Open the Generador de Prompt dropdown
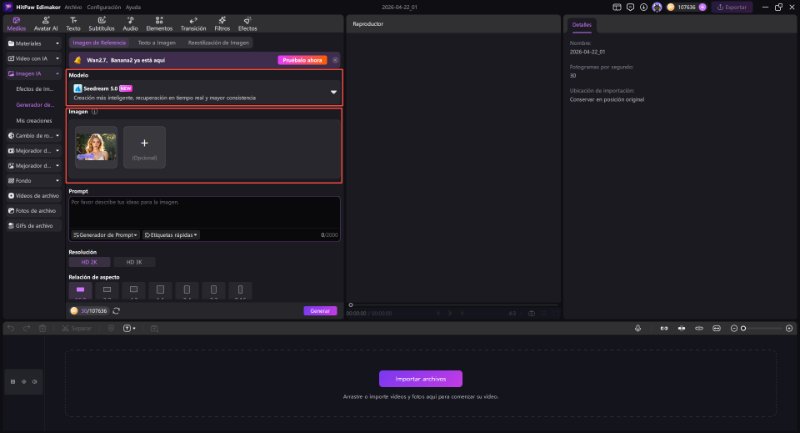This screenshot has width=800, height=433. pos(105,235)
